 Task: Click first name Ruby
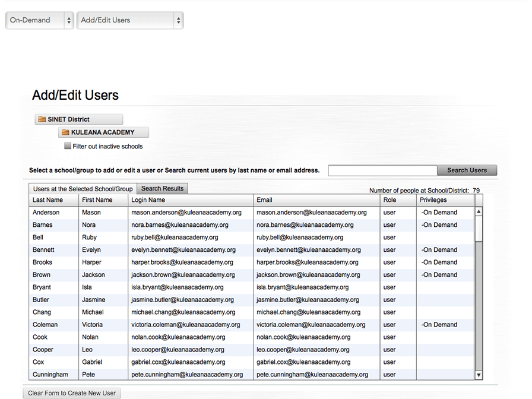click(x=89, y=237)
